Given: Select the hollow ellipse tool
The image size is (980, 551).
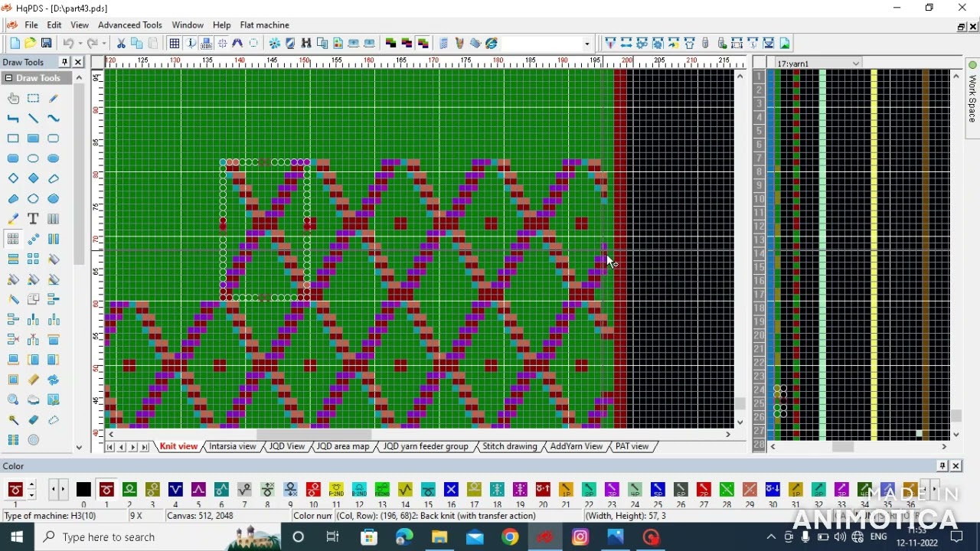Looking at the screenshot, I should (33, 158).
